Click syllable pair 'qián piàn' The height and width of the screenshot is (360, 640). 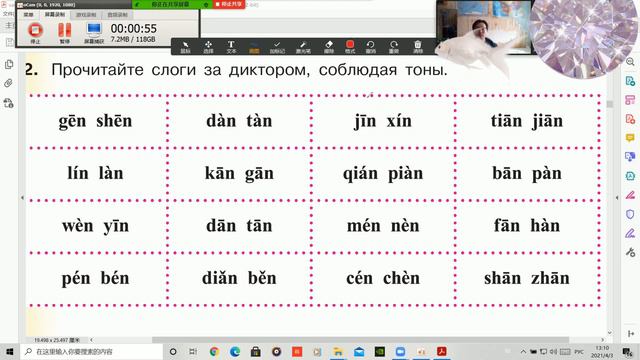(383, 174)
